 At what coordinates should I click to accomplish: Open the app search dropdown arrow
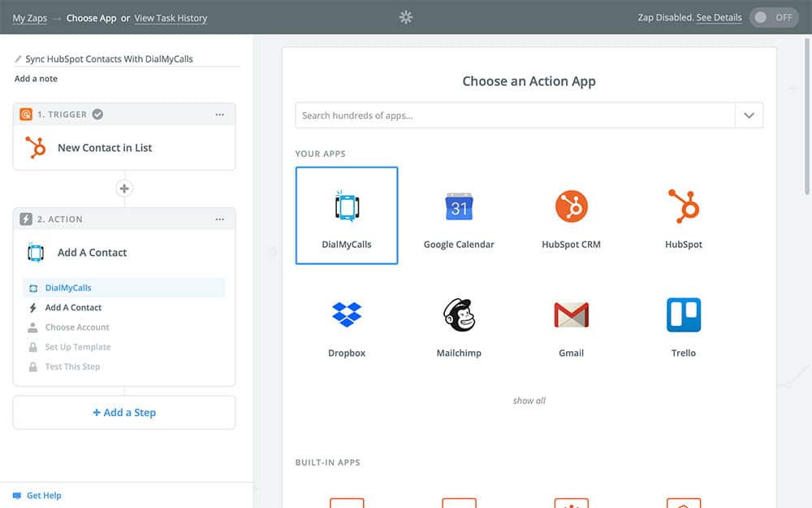pos(749,115)
